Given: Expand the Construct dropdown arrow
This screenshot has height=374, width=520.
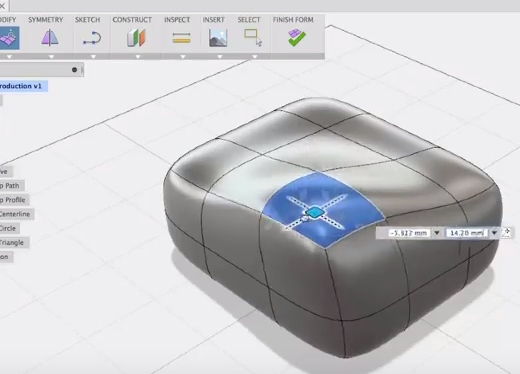Looking at the screenshot, I should (x=138, y=57).
